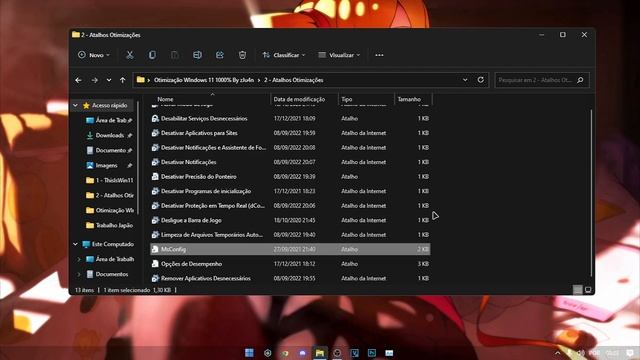Open Downloads in quick access

tap(109, 135)
